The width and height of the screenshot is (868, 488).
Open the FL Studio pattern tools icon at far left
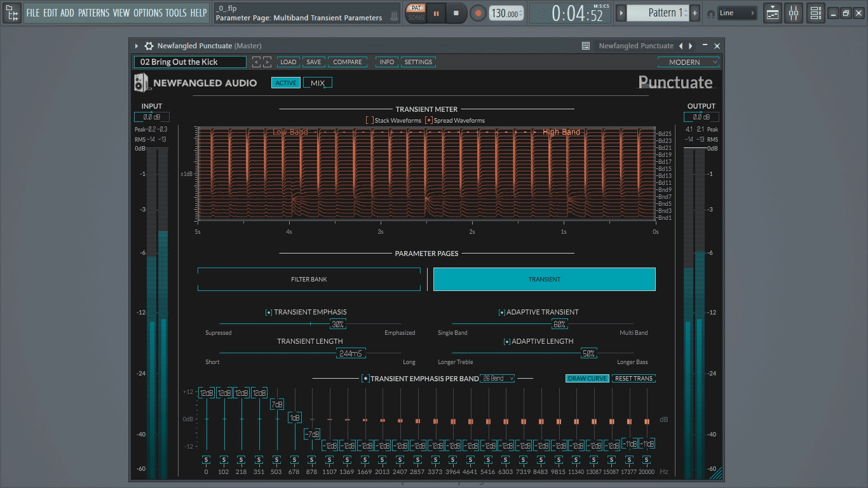click(x=11, y=13)
